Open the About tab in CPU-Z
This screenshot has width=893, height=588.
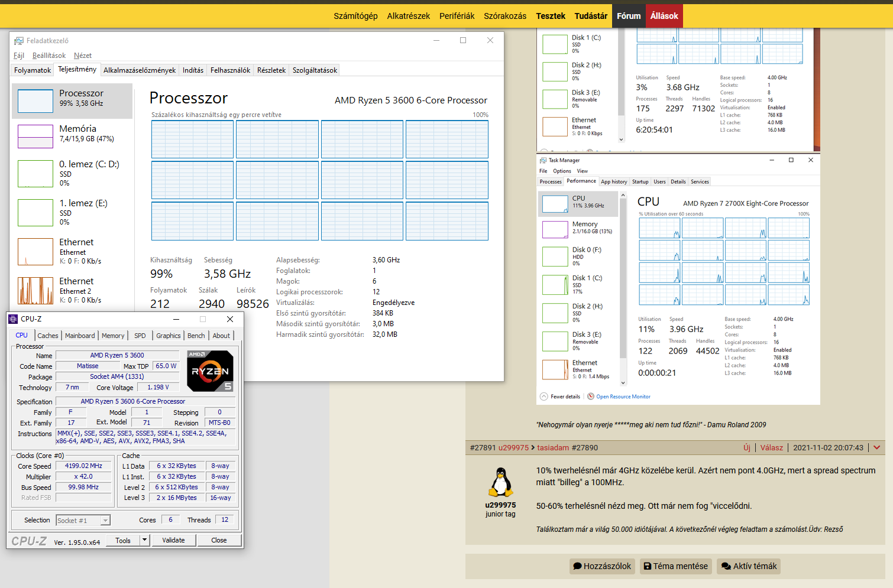coord(221,336)
